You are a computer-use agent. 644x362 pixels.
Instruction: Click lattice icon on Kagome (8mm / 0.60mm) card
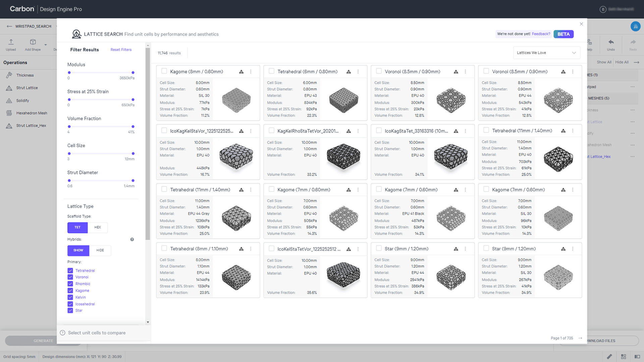(x=241, y=72)
